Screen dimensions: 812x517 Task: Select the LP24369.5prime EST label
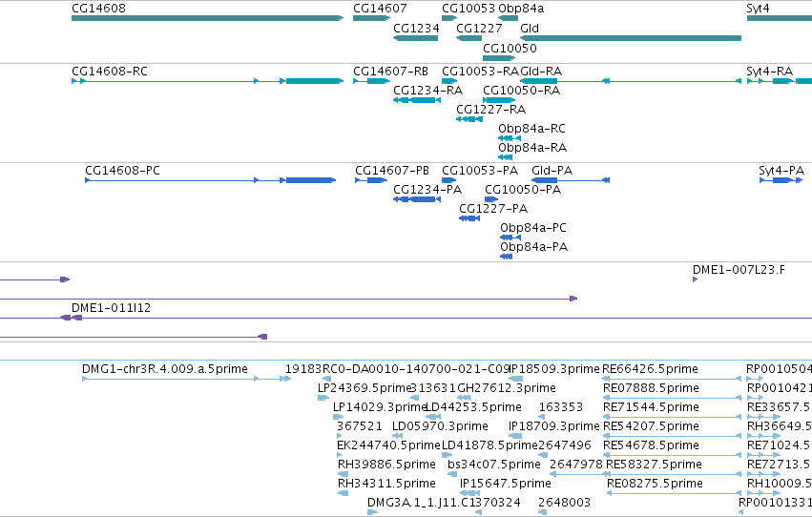click(x=364, y=388)
